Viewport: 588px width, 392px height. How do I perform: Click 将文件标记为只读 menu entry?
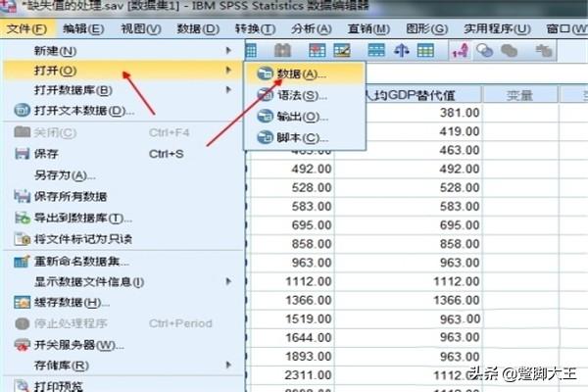[x=123, y=239]
